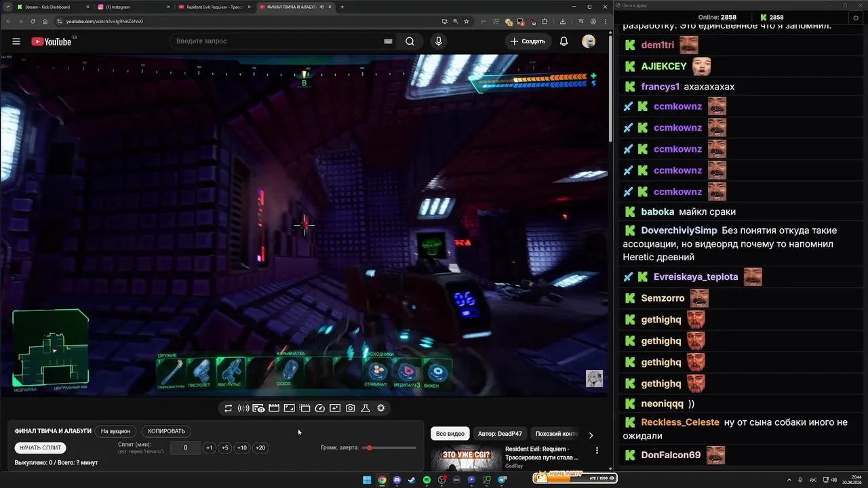Click the magnifier search button
This screenshot has height=488, width=868.
coord(410,41)
